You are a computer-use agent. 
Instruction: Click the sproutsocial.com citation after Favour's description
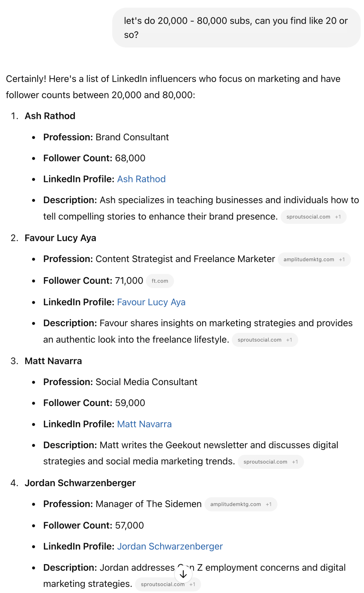click(x=259, y=340)
